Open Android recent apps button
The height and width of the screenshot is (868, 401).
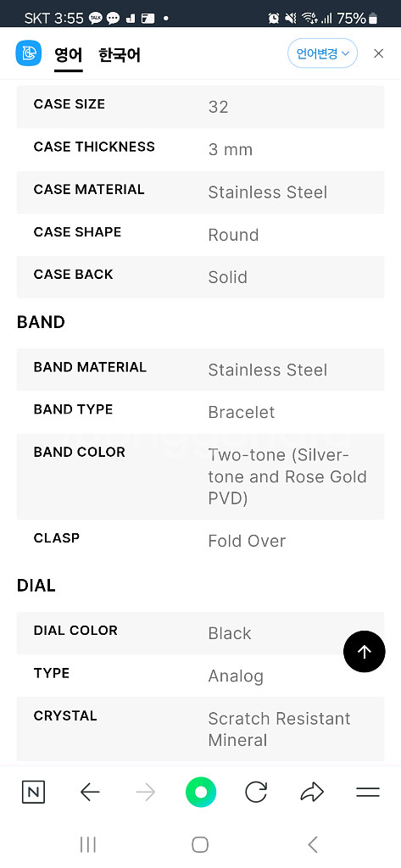tap(88, 844)
